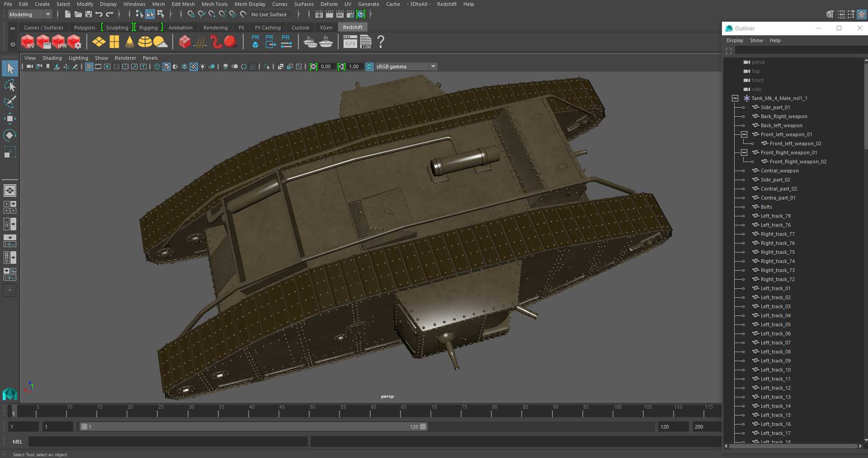The image size is (868, 458).
Task: Expand the layout shortcuts bottom arrow
Action: 9,290
